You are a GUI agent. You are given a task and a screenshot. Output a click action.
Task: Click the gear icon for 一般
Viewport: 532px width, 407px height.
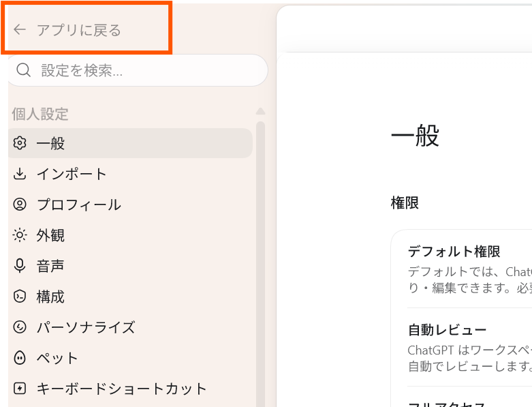coord(20,143)
